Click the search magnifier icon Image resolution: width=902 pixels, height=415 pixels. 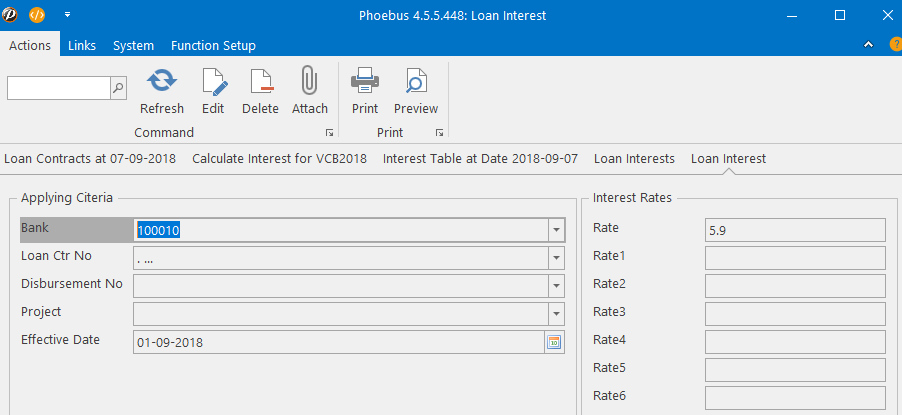point(118,88)
